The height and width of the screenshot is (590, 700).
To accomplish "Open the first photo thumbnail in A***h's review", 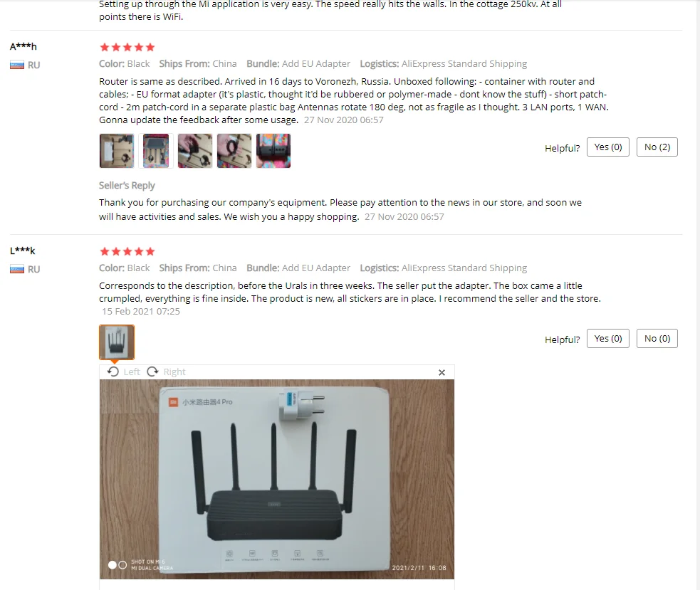I will click(117, 151).
